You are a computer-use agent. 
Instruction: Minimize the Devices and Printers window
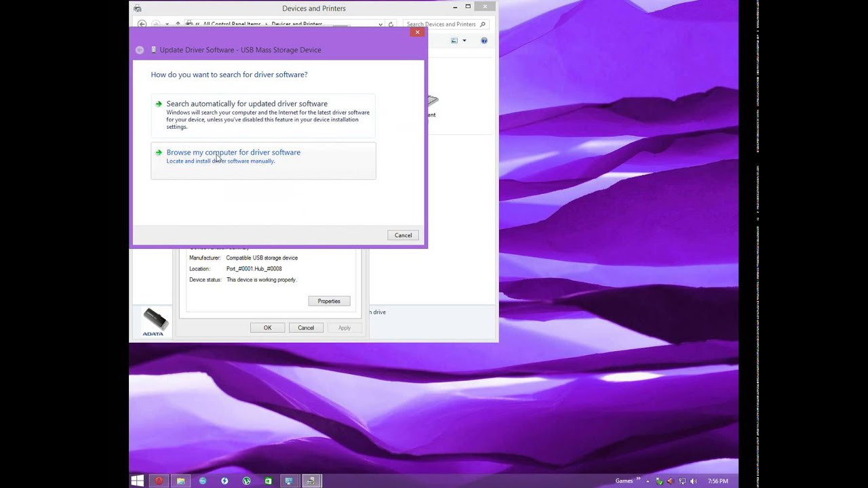(x=454, y=6)
